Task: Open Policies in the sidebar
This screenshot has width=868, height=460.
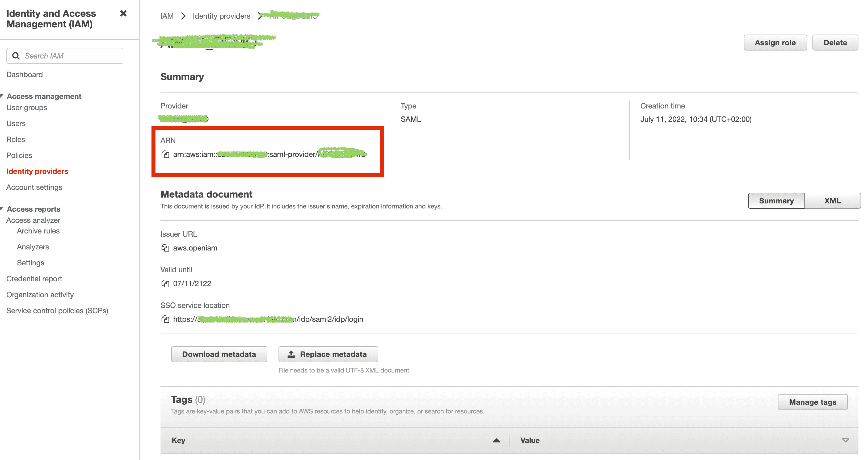Action: tap(19, 155)
